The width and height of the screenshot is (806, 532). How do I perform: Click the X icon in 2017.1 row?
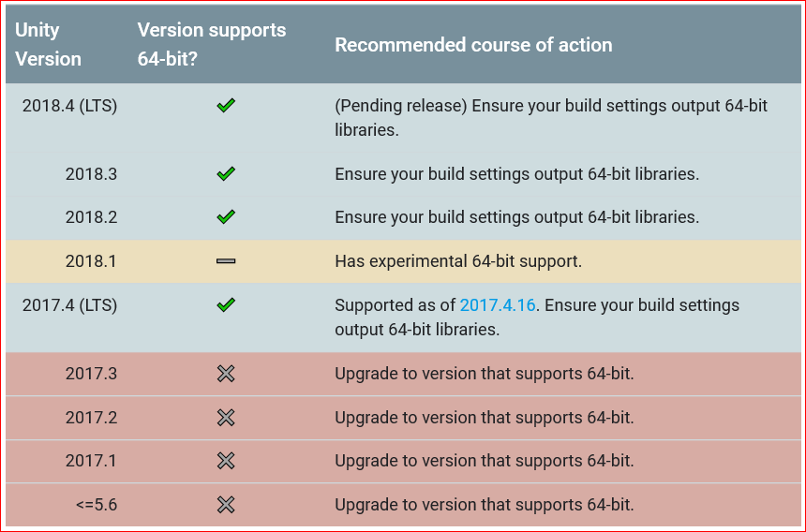point(226,461)
